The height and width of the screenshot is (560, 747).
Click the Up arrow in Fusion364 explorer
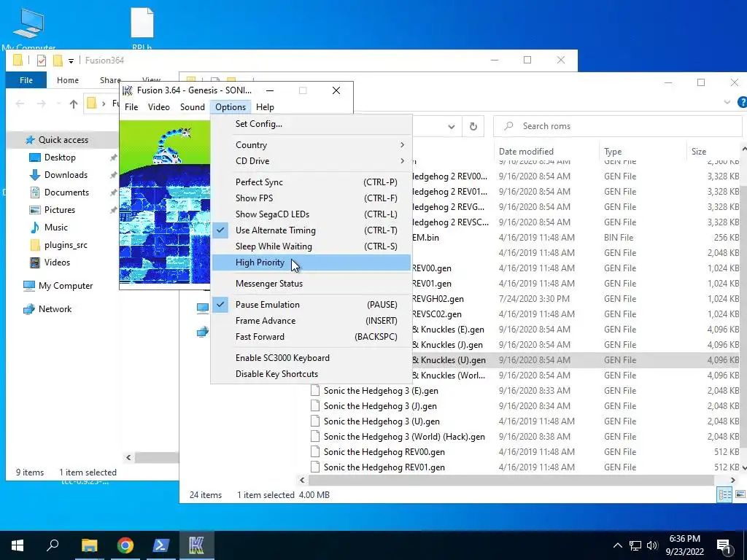[74, 104]
